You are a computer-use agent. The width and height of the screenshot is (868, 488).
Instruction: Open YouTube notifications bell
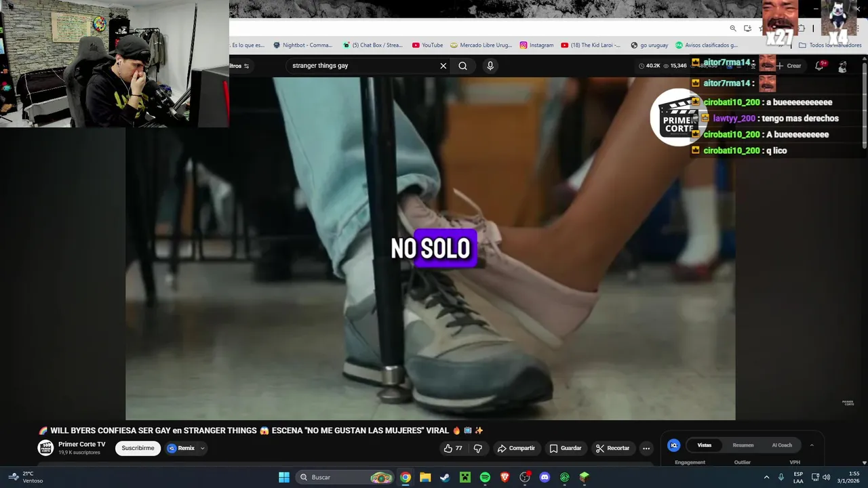(x=819, y=66)
